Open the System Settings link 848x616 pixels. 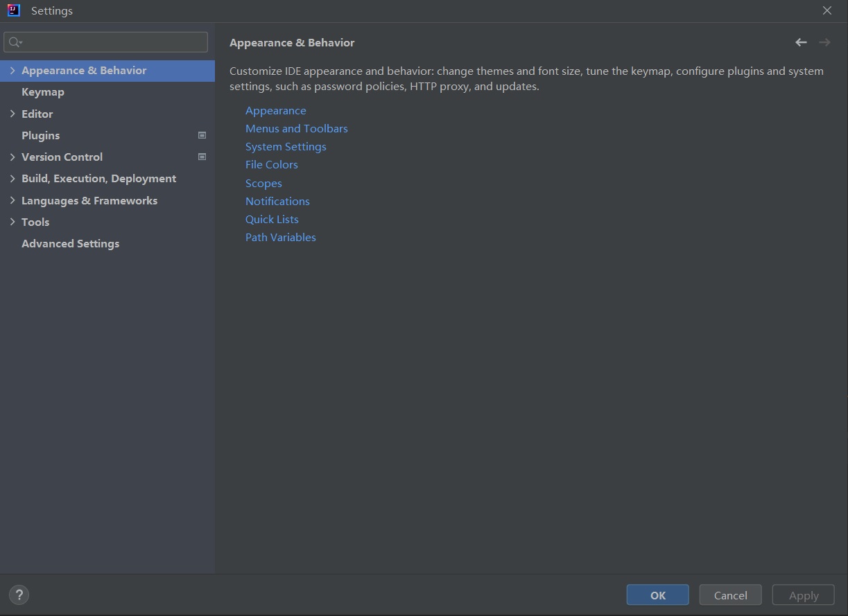[x=286, y=147]
